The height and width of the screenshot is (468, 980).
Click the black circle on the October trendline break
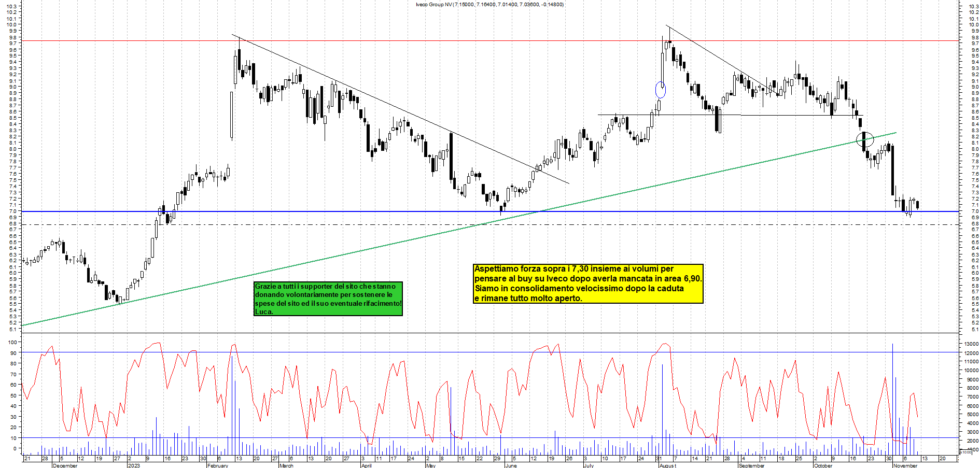(x=865, y=139)
